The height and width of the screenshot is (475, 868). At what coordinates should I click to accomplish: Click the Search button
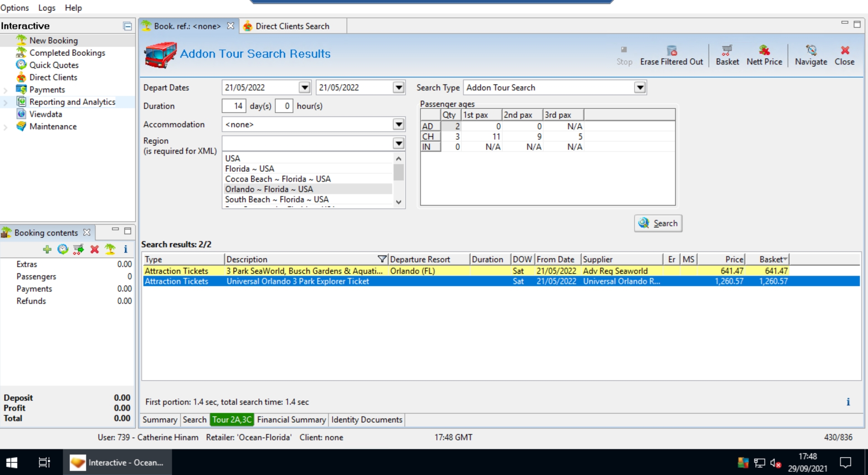point(658,223)
